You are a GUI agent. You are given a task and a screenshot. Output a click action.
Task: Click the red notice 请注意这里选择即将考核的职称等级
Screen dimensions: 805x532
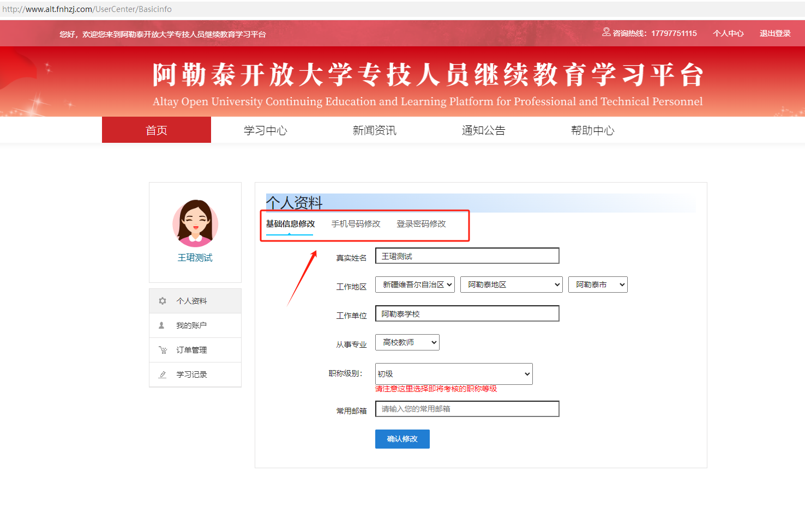point(436,389)
